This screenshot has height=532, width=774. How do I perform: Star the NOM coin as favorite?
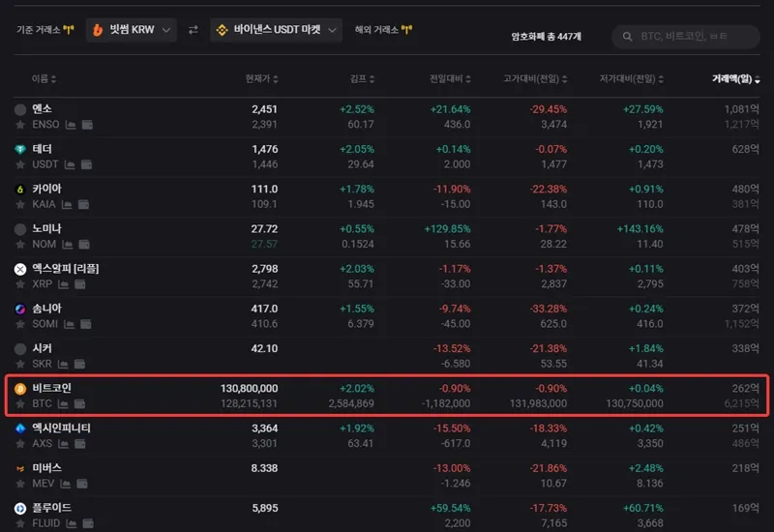pyautogui.click(x=19, y=245)
